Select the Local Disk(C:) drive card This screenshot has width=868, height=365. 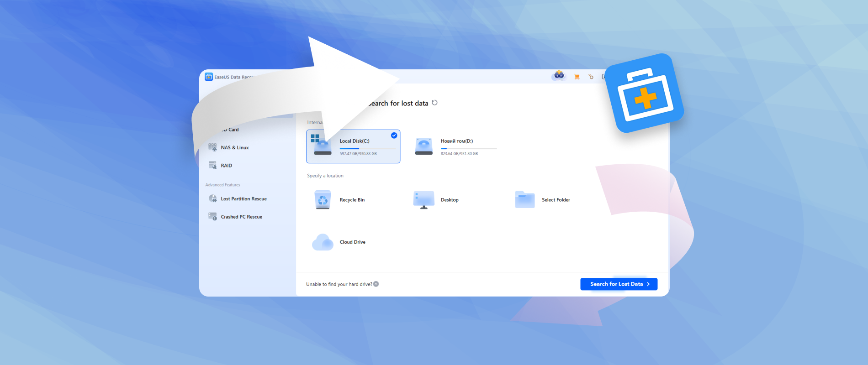point(353,146)
